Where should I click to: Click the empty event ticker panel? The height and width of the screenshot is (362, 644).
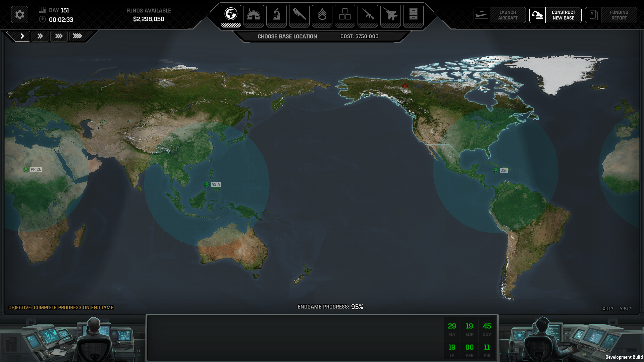pyautogui.click(x=295, y=338)
